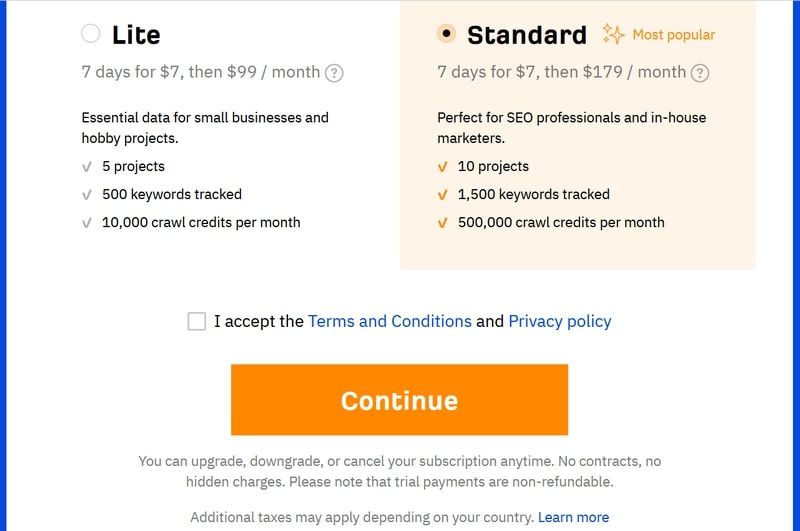Image resolution: width=800 pixels, height=531 pixels.
Task: Select the Lite plan radio button
Action: click(x=91, y=34)
